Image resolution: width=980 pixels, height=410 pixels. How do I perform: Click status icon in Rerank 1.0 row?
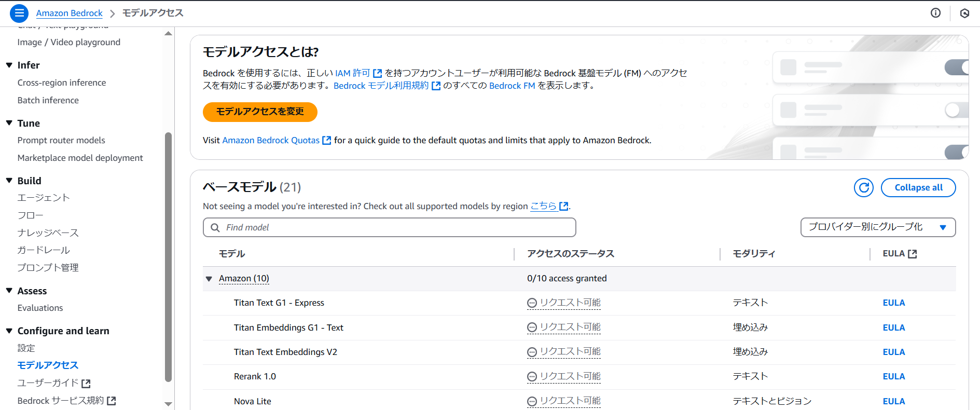tap(532, 377)
